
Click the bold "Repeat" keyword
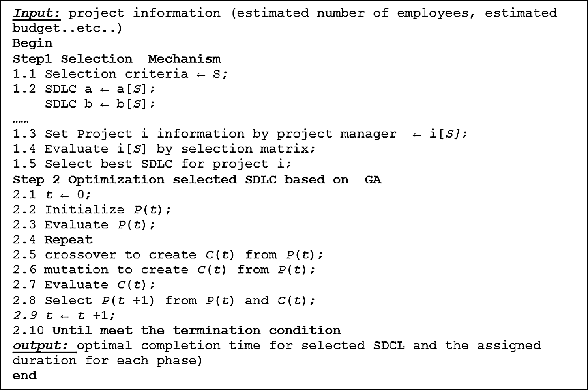coord(68,240)
